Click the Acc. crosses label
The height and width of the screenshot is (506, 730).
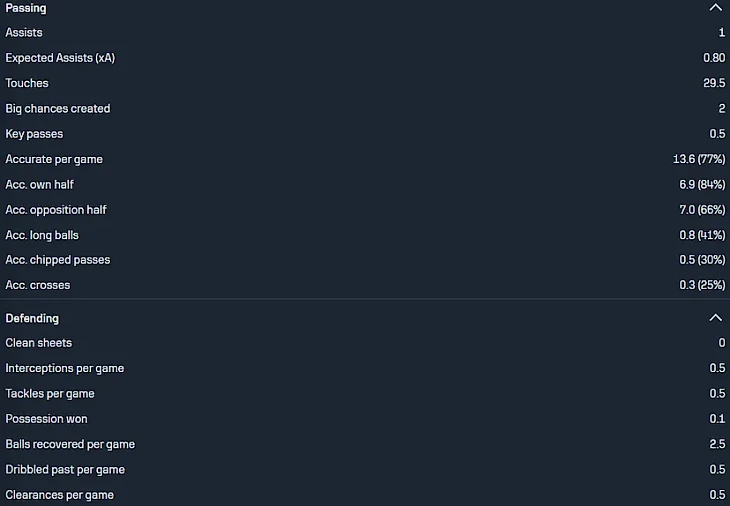click(38, 285)
